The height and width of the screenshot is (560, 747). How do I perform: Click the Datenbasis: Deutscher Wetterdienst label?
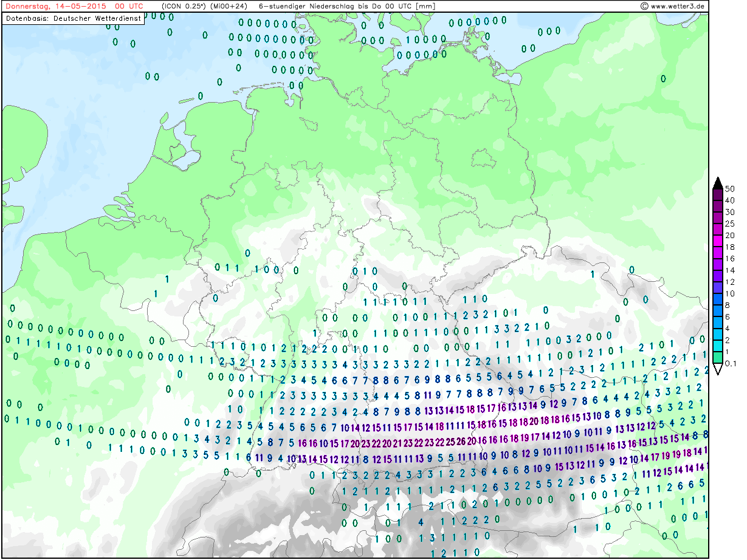(x=74, y=18)
